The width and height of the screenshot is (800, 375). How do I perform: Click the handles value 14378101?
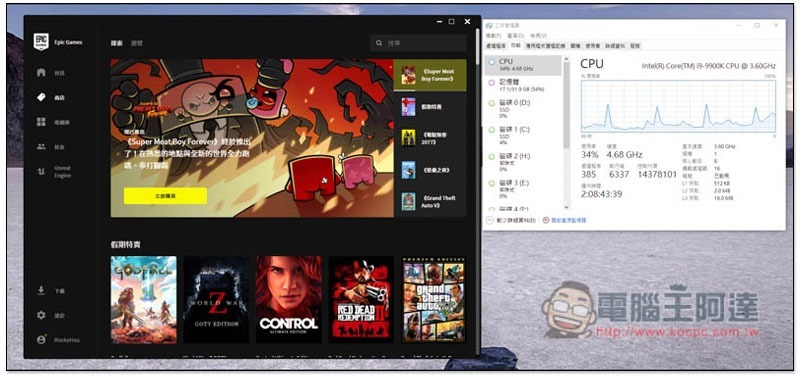click(657, 174)
